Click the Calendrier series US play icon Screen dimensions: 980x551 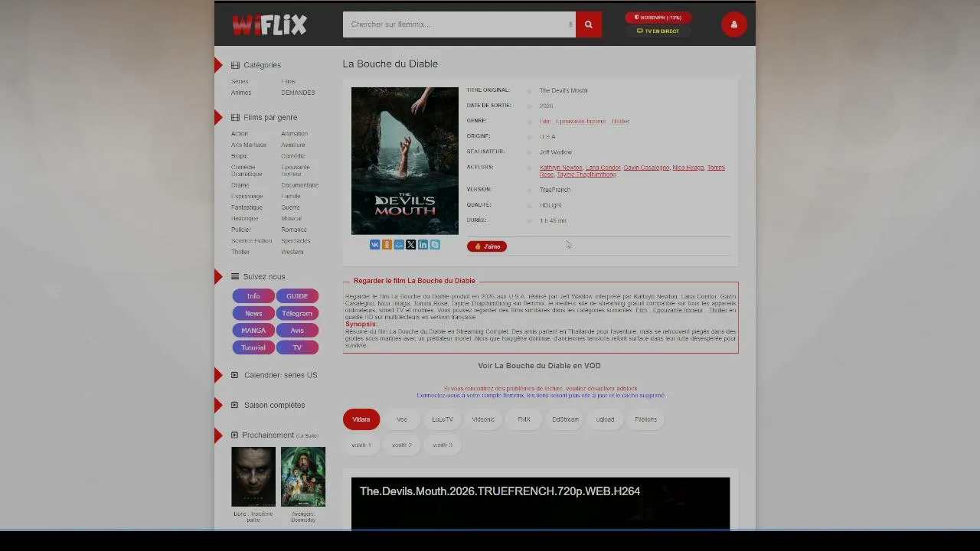click(234, 375)
